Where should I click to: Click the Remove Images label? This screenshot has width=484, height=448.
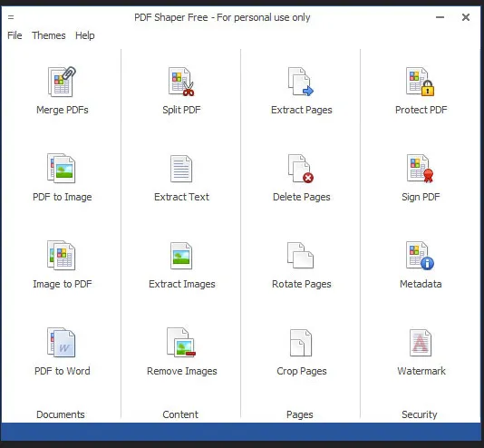coord(182,371)
